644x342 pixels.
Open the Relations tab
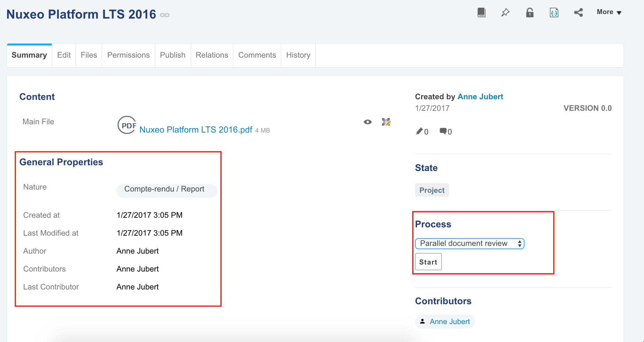(x=212, y=55)
